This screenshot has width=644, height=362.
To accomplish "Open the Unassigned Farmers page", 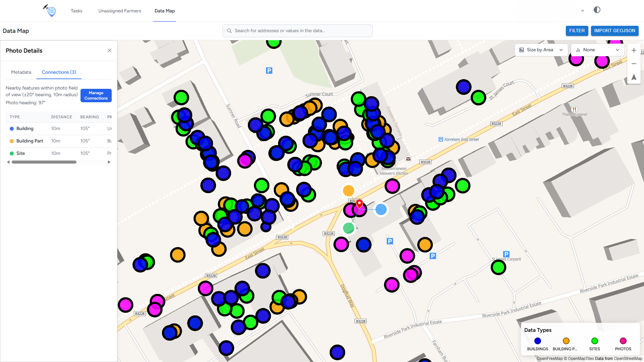I will 120,11.
